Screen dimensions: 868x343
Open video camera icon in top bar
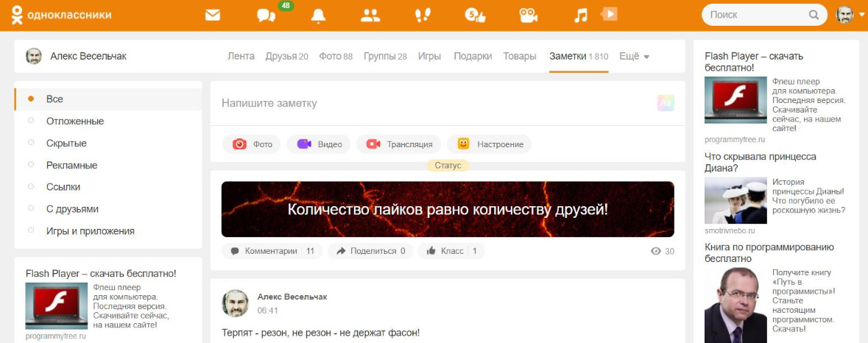[x=528, y=15]
